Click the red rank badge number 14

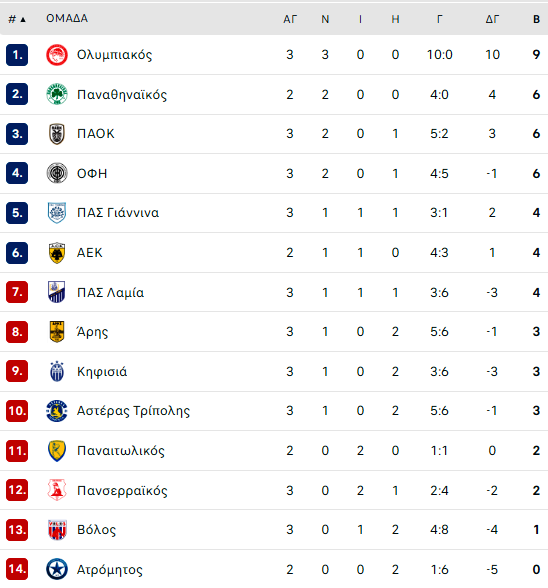click(x=17, y=569)
